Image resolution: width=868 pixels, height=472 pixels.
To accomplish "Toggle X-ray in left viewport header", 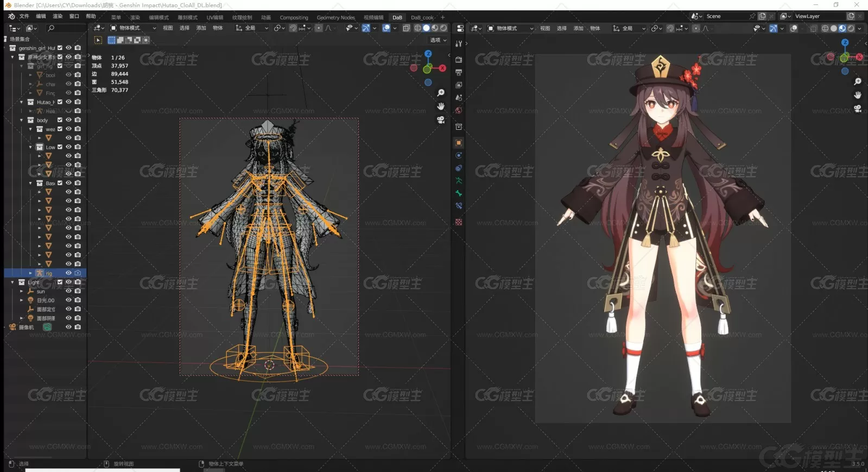I will tap(406, 28).
